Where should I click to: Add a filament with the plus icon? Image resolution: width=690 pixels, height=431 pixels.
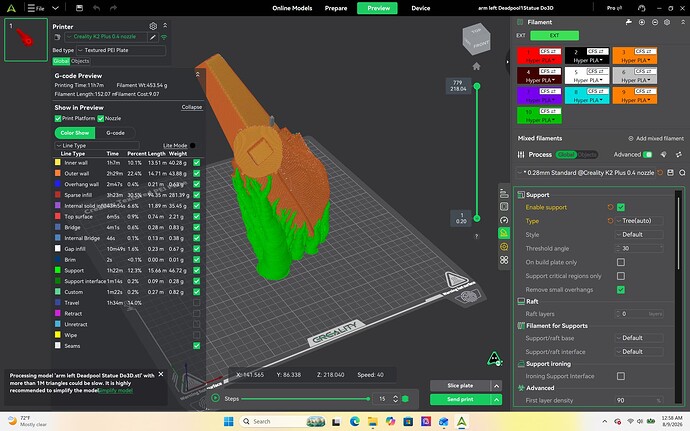pos(642,22)
